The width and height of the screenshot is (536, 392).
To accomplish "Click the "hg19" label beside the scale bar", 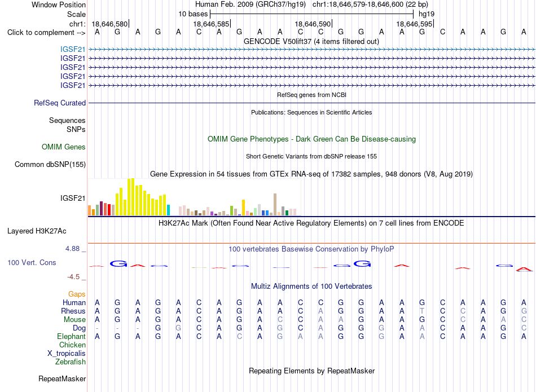I will click(x=427, y=14).
